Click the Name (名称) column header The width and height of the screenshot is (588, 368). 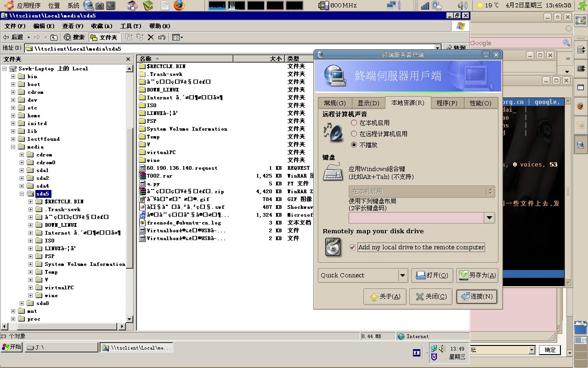click(x=185, y=59)
